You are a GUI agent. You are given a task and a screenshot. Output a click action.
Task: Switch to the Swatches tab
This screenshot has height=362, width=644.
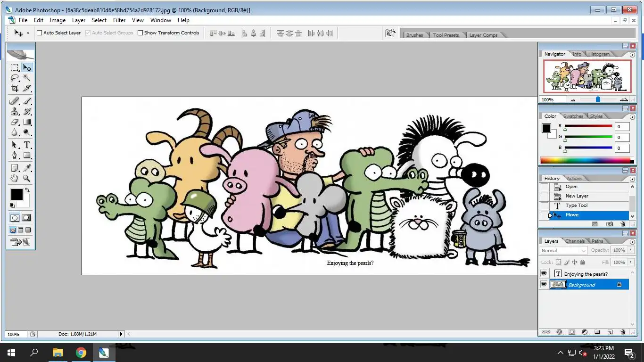coord(573,116)
